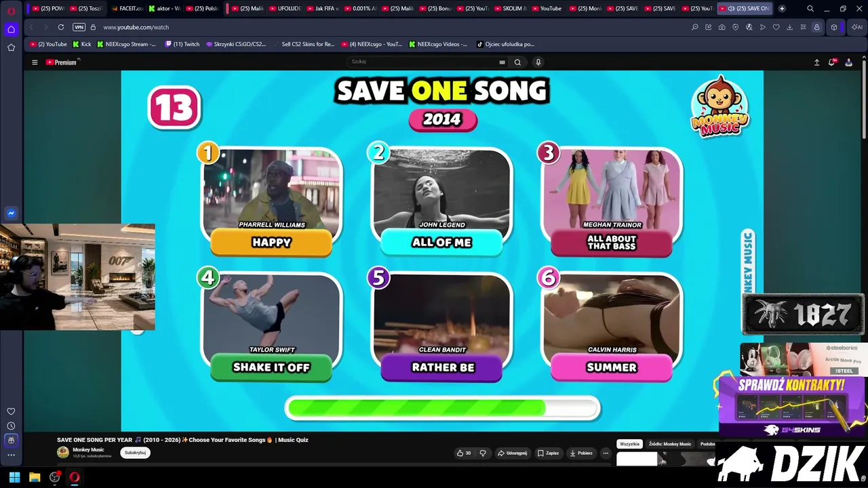The height and width of the screenshot is (488, 868).
Task: Click the YouTube address bar URL
Action: pos(136,27)
